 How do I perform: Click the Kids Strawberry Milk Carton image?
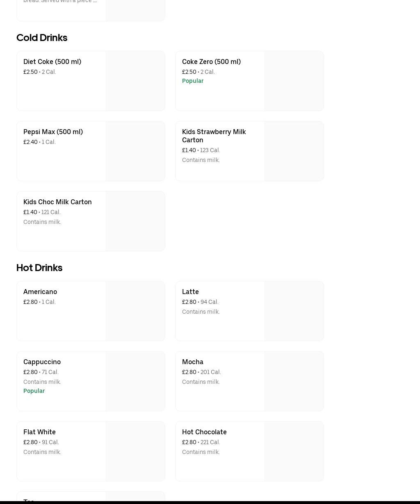(294, 151)
